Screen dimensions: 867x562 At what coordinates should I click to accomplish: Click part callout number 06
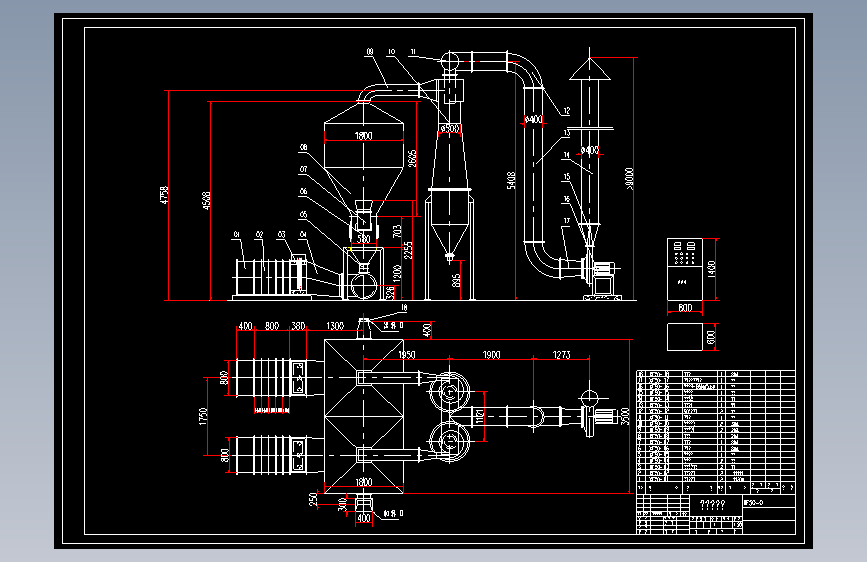tap(303, 191)
